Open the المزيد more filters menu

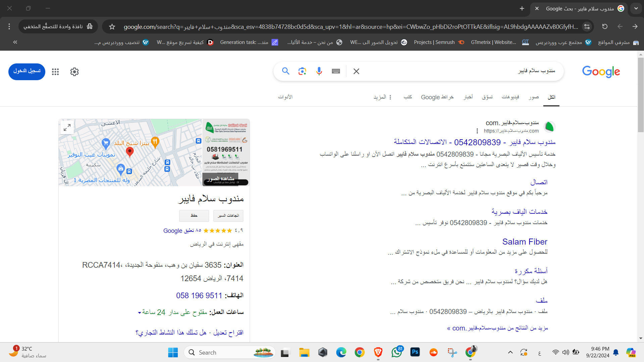[383, 97]
